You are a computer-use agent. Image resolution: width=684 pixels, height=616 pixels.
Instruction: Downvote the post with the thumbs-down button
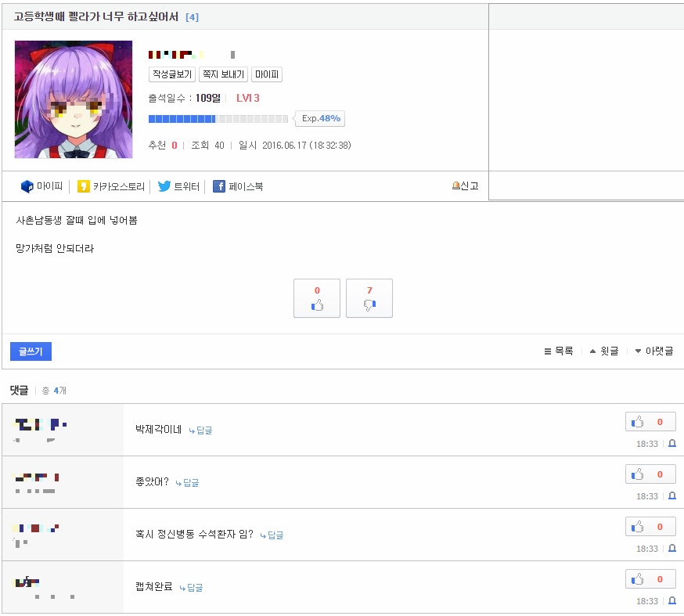(x=369, y=298)
